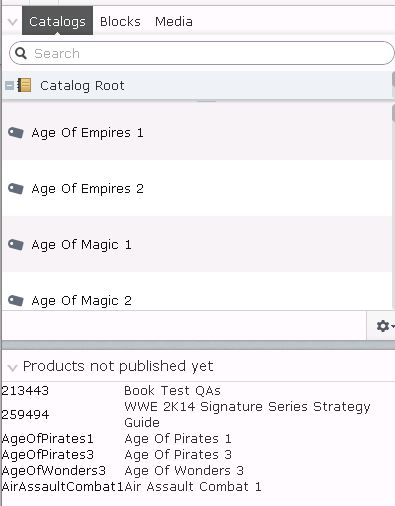
Task: Focus the Search input field
Action: pos(202,53)
